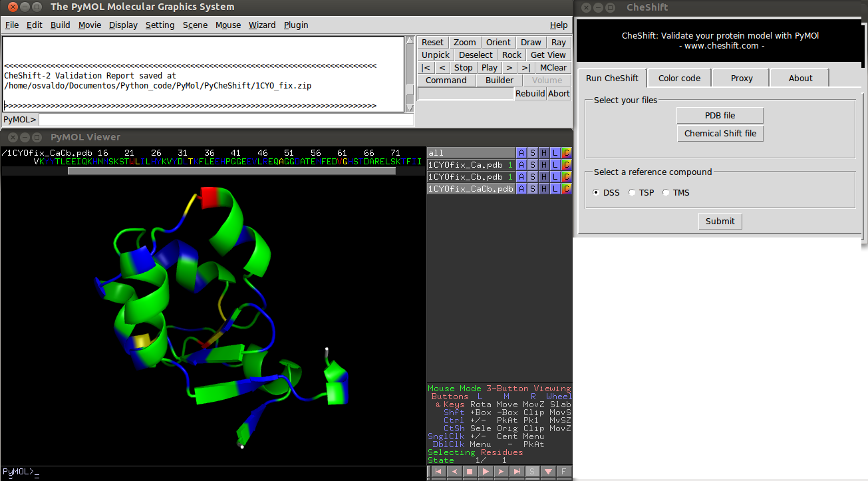Open Show menu for 1CYOfix_CaCb.pdb
The image size is (868, 481).
coord(533,189)
